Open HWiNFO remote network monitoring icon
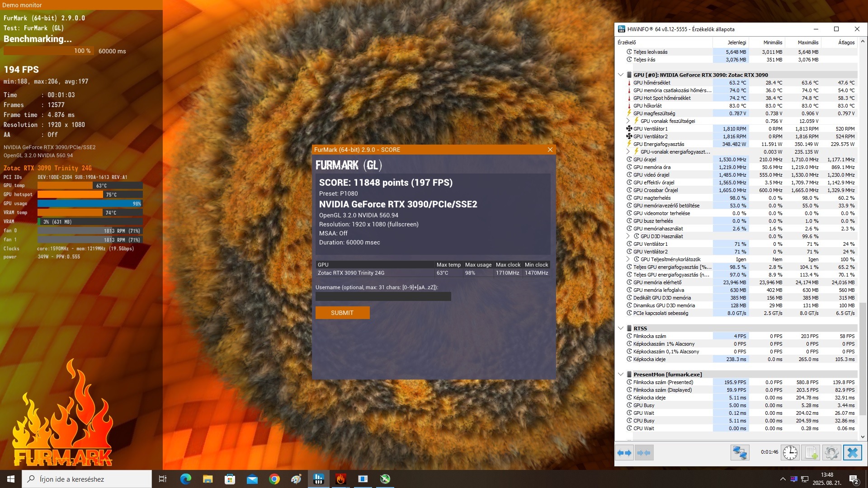 [x=740, y=453]
